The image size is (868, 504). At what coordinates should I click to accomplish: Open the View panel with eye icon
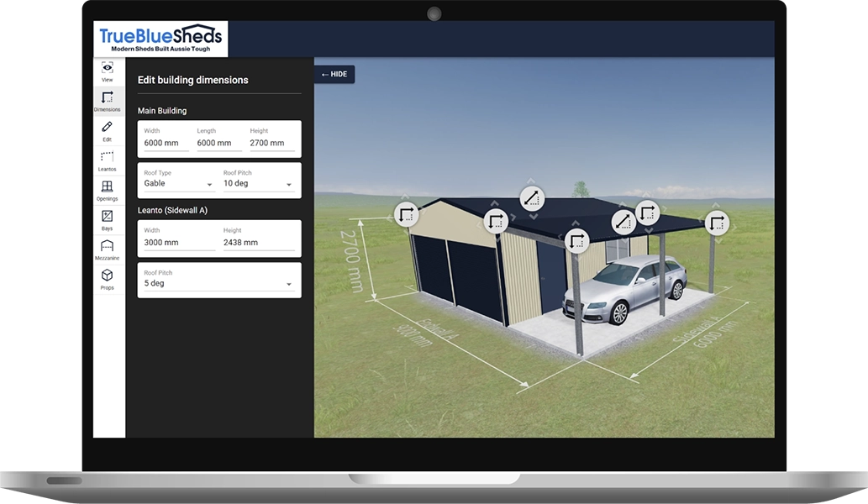pyautogui.click(x=107, y=71)
